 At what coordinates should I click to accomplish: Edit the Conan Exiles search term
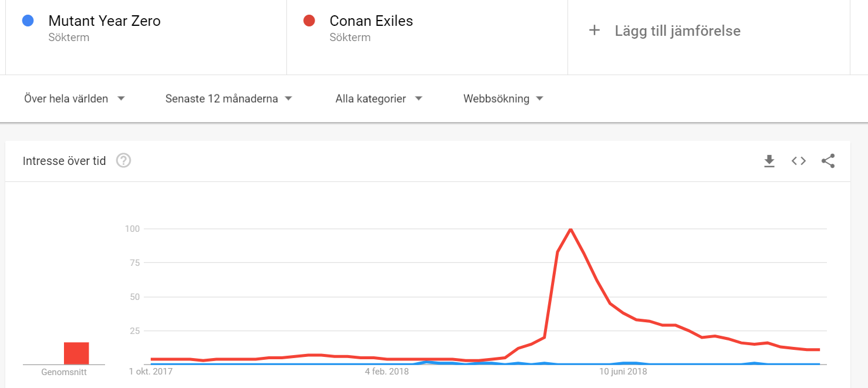click(x=371, y=21)
